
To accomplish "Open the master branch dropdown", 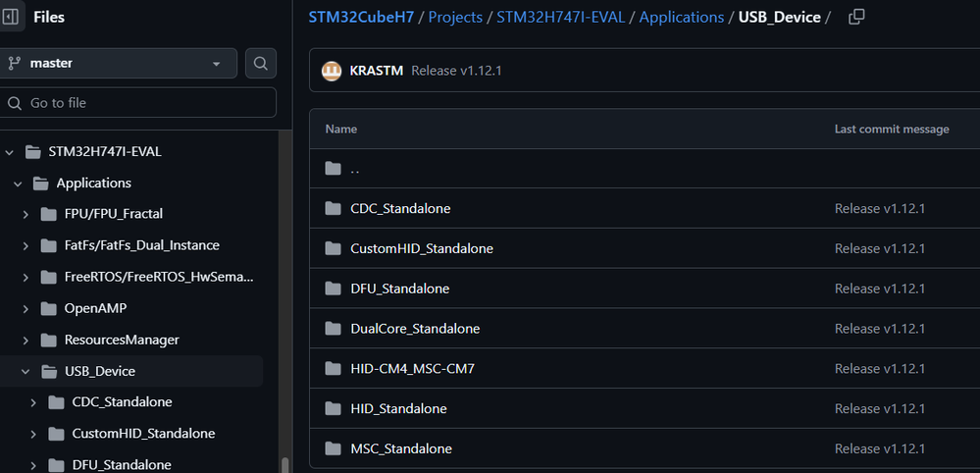I will point(119,64).
